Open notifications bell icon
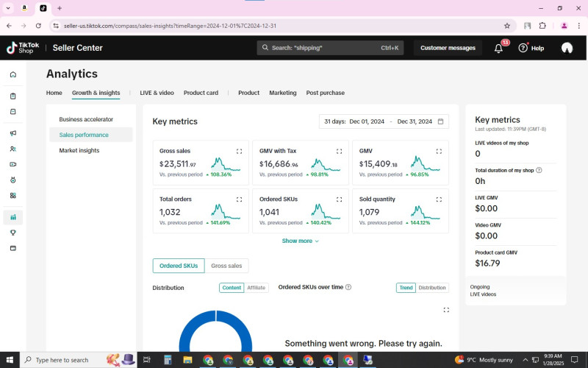This screenshot has height=368, width=588. tap(498, 48)
